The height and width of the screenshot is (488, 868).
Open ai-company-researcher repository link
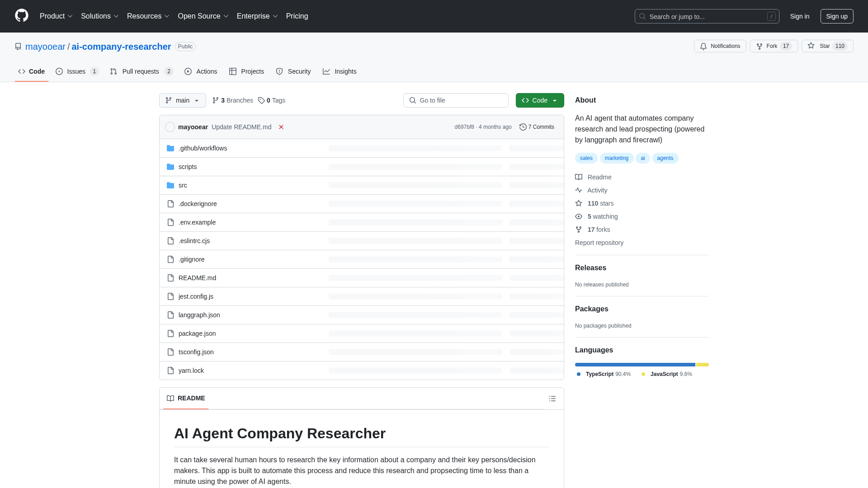click(x=121, y=47)
